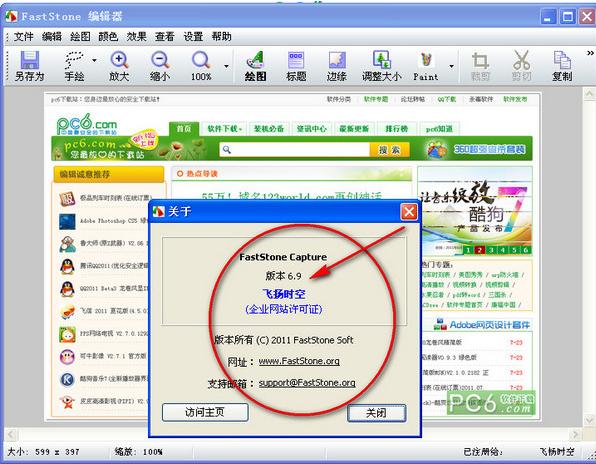596x464 pixels.
Task: Open the 查看 menu
Action: tap(165, 36)
